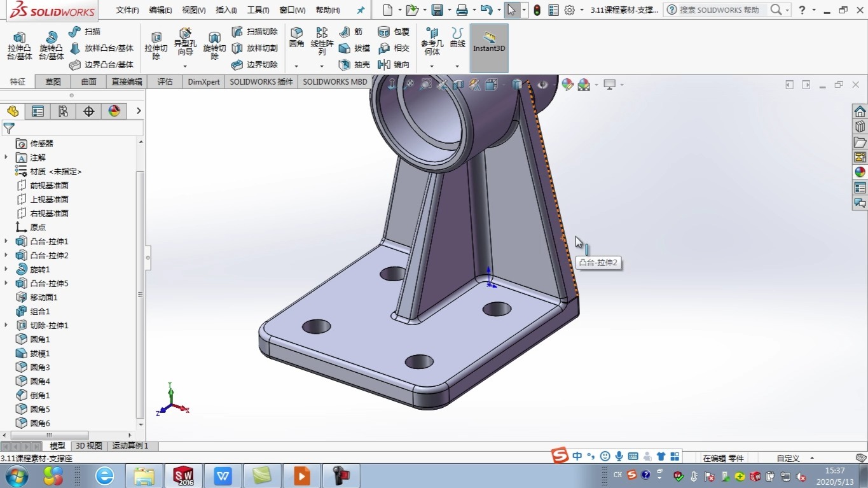Choose the 扫描 sweep feature
The width and height of the screenshot is (868, 488).
point(85,31)
